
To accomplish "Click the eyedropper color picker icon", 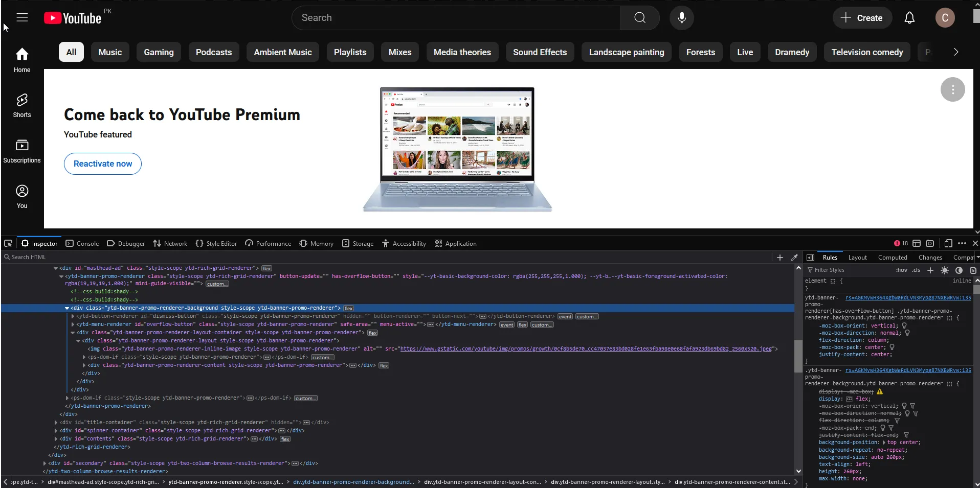I will click(x=794, y=258).
